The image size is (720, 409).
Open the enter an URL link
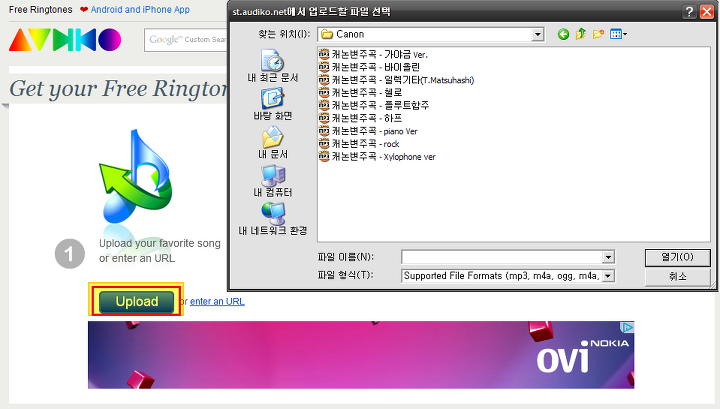coord(217,302)
